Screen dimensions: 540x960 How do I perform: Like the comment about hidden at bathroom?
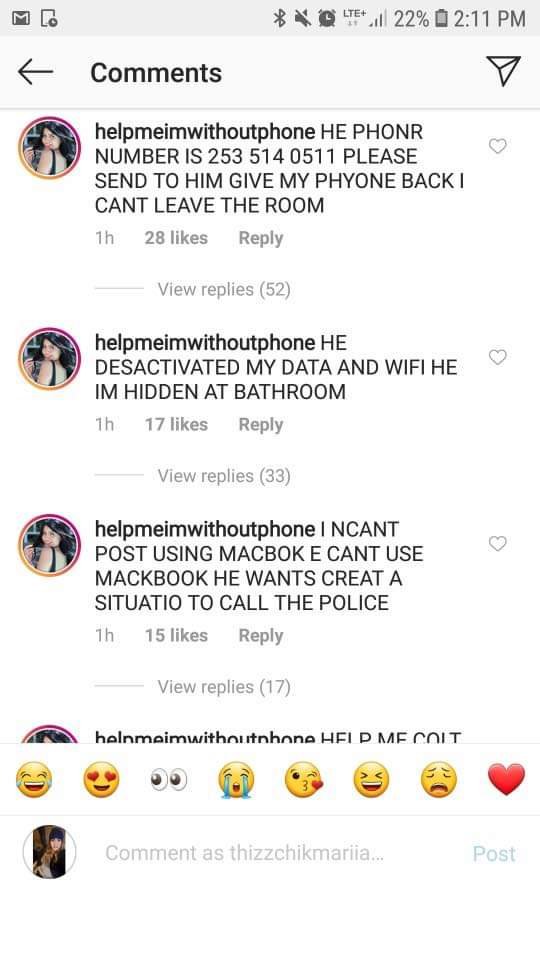(x=498, y=356)
